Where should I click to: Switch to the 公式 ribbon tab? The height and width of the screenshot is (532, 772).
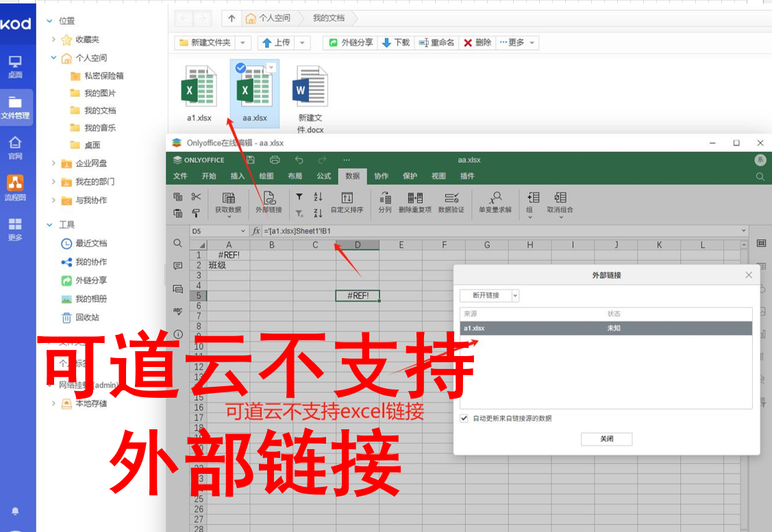click(323, 176)
